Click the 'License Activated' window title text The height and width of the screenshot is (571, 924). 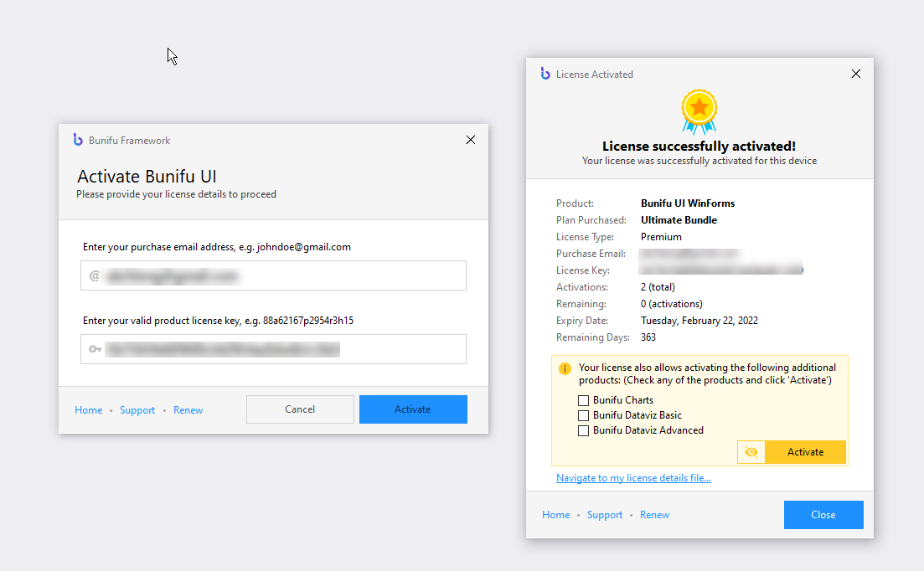[x=595, y=75]
